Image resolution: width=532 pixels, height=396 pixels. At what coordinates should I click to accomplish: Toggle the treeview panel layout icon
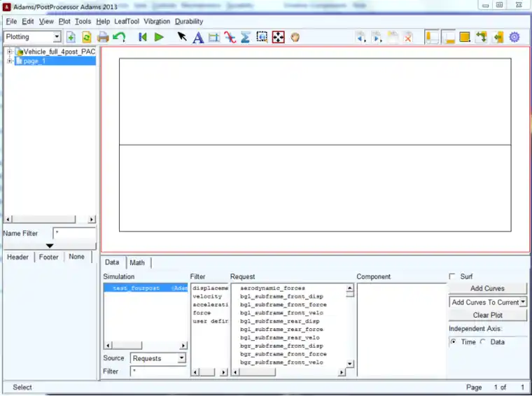[433, 37]
